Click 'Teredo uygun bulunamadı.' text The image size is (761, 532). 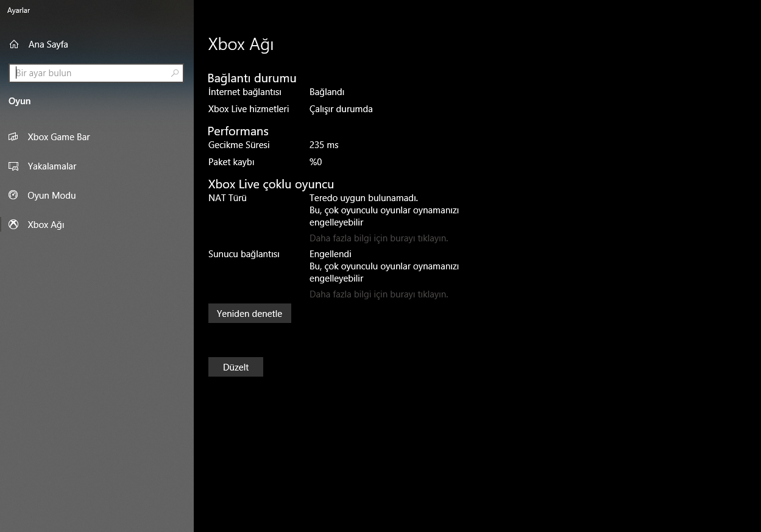tap(364, 198)
